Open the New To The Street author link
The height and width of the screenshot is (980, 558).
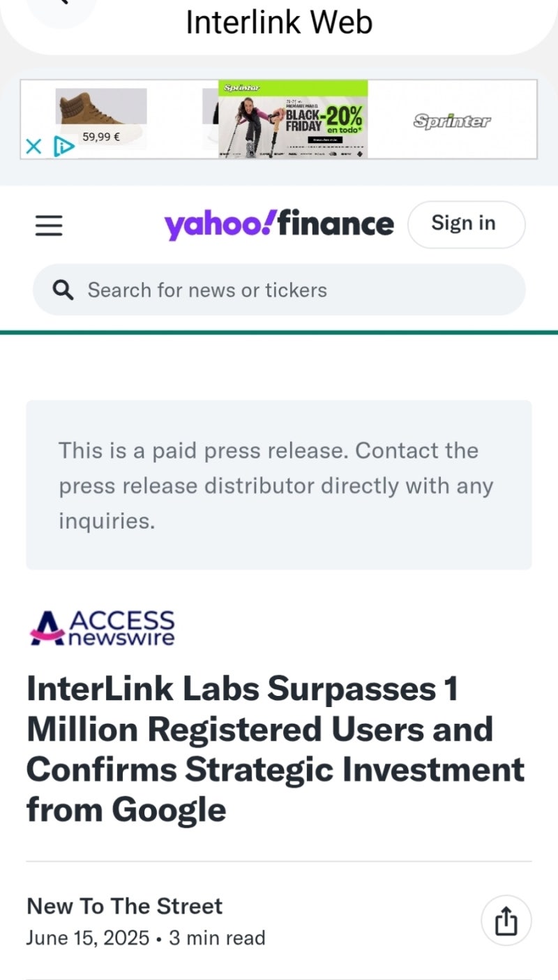pos(124,906)
